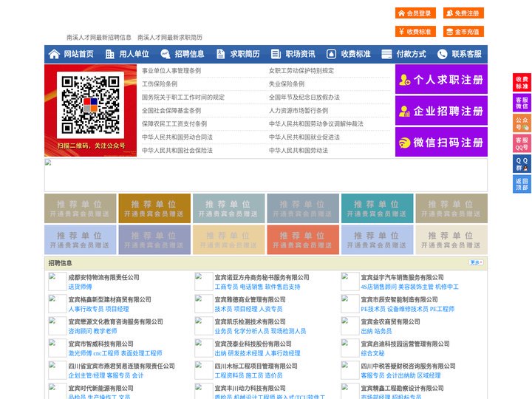Click the person icon on 个人求职注册

click(x=404, y=80)
